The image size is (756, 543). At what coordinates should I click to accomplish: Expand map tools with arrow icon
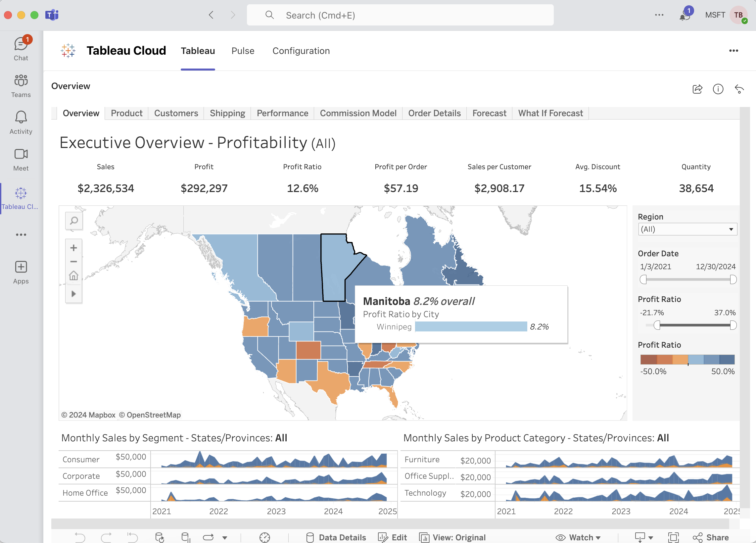pyautogui.click(x=74, y=294)
